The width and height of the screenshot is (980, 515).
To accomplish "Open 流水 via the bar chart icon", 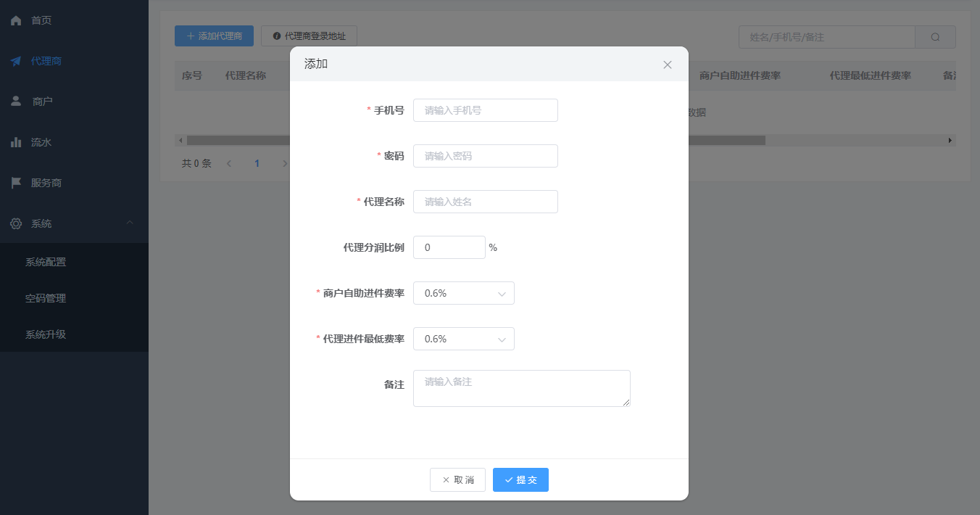I will click(16, 142).
